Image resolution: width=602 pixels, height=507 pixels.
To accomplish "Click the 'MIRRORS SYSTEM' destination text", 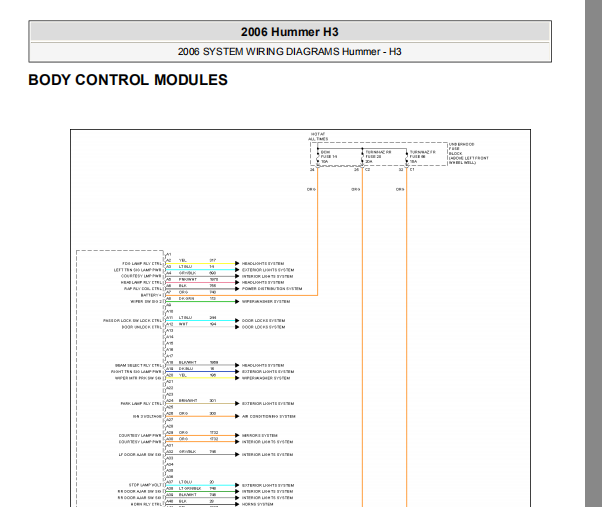I will pyautogui.click(x=260, y=436).
